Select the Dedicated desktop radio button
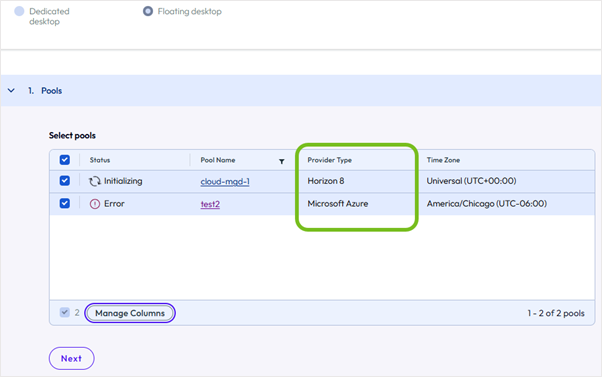 (19, 12)
